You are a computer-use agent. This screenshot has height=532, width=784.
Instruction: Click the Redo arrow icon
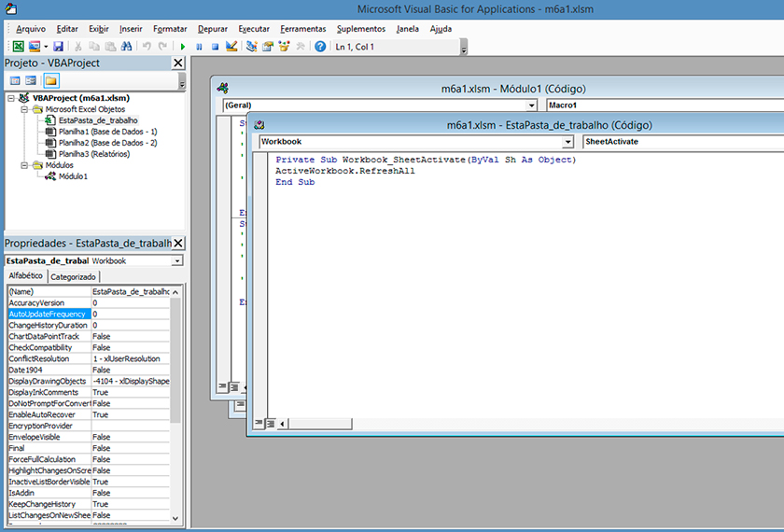click(162, 47)
